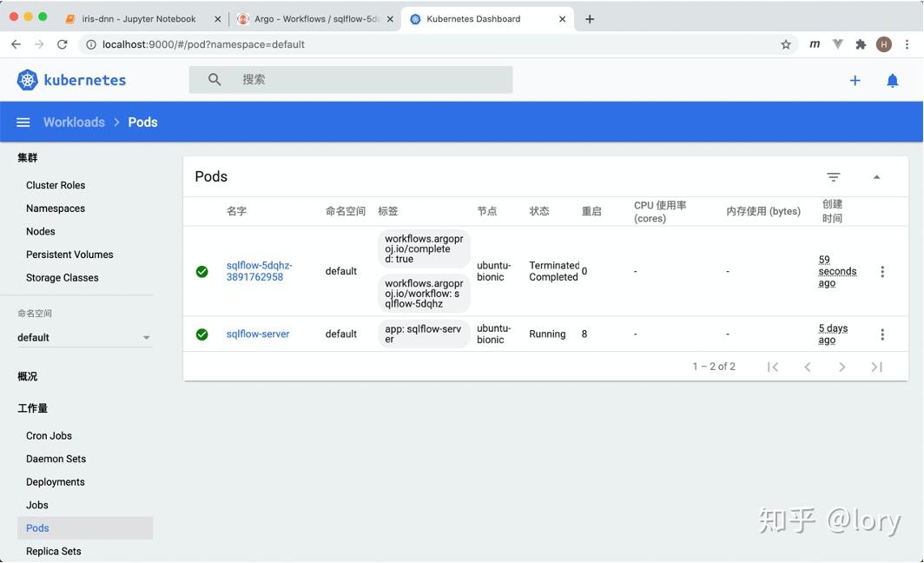Select Deployments in the sidebar

pyautogui.click(x=55, y=481)
